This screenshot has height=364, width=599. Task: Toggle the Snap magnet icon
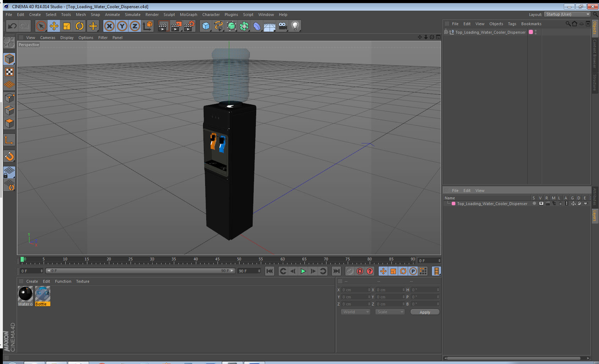click(9, 156)
